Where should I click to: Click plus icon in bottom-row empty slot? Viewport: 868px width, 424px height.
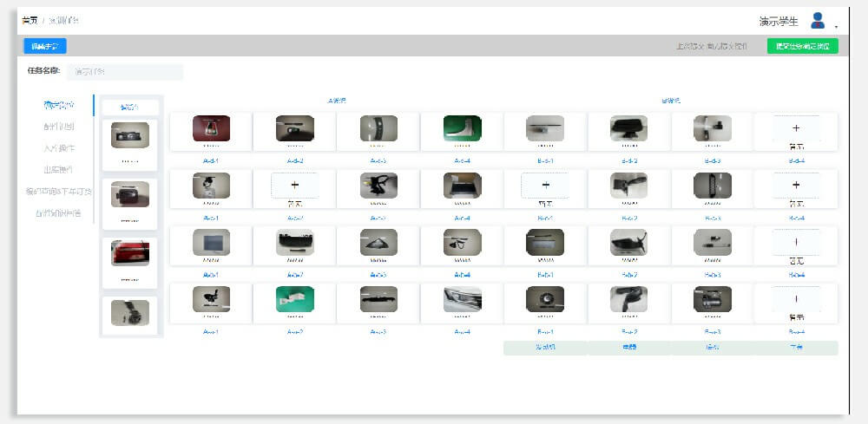click(x=796, y=299)
